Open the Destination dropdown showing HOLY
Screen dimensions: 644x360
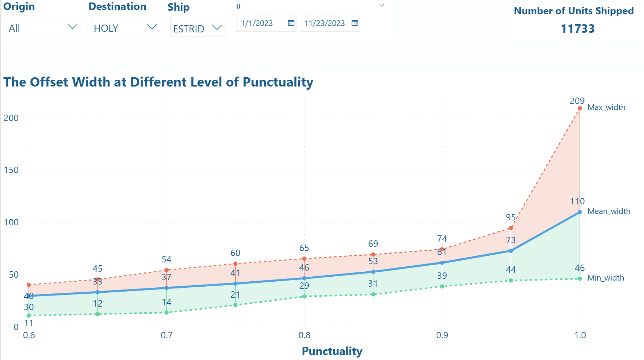pyautogui.click(x=152, y=27)
